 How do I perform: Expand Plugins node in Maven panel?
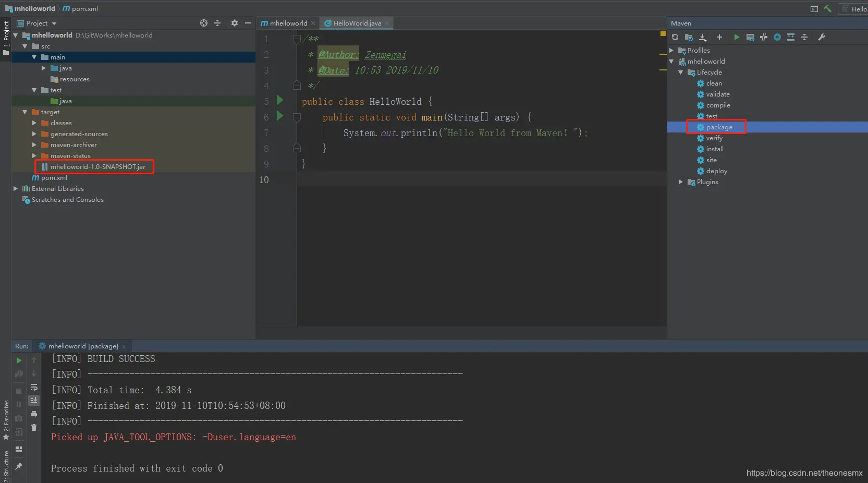[681, 182]
